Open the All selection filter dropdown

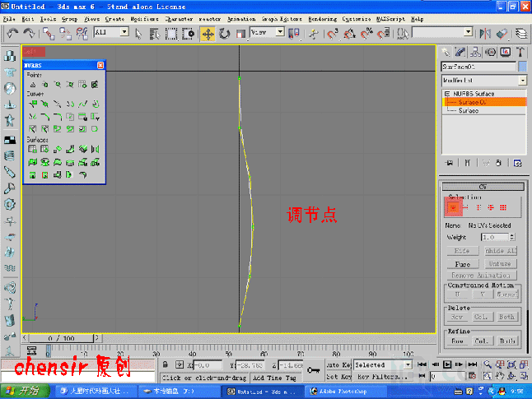(124, 32)
